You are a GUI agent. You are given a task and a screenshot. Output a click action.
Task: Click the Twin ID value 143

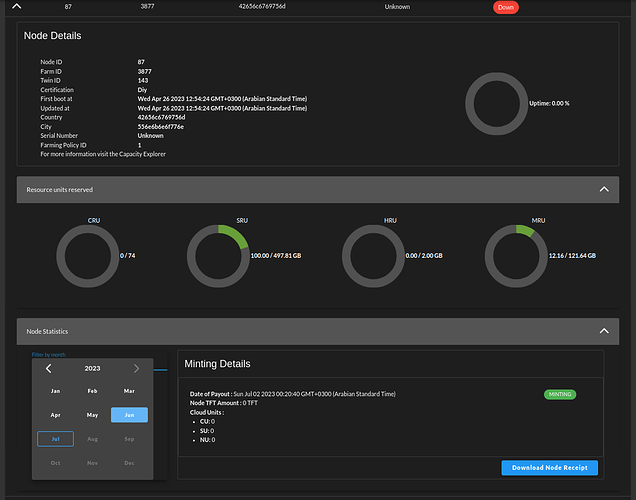coord(143,80)
